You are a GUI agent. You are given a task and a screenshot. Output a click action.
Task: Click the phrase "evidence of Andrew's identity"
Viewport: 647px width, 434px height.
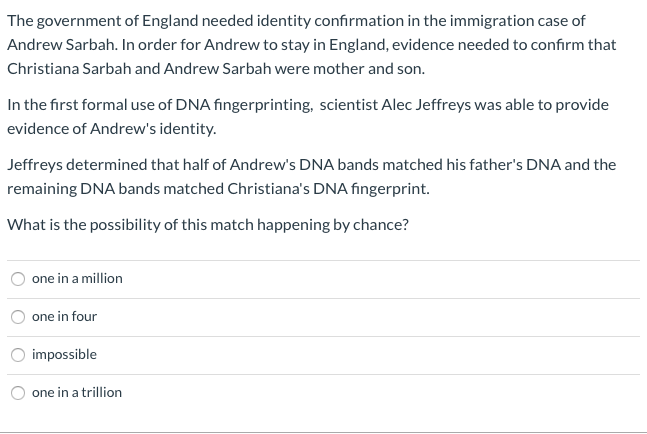click(x=111, y=129)
